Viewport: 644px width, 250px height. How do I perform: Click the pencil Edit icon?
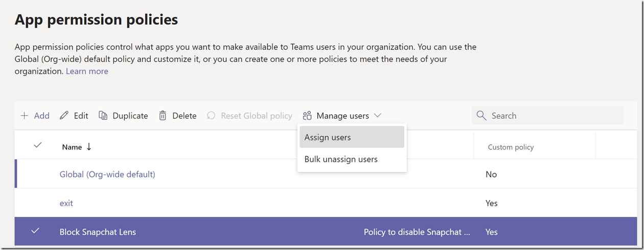pos(64,116)
